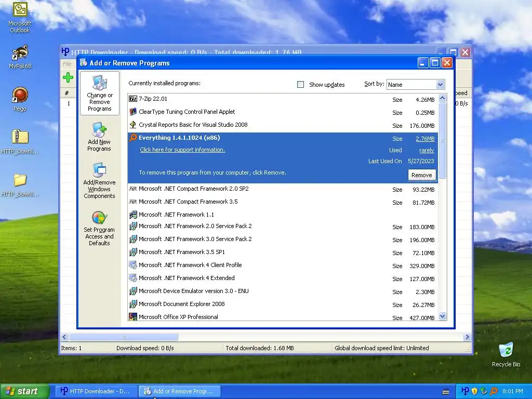
Task: Open File menu in HTTP Downloader
Action: (67, 64)
